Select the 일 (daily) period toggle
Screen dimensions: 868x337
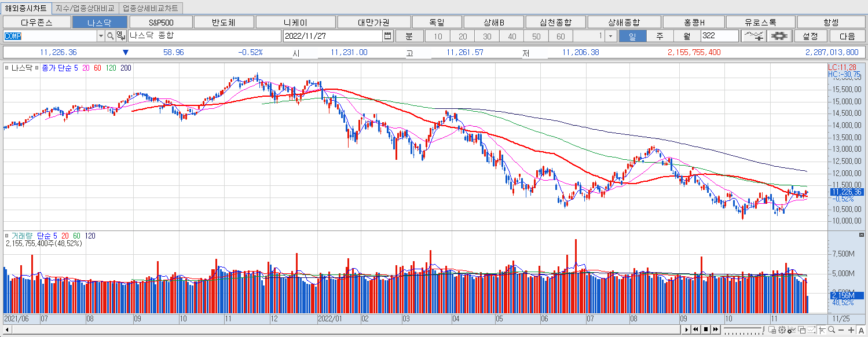(632, 36)
